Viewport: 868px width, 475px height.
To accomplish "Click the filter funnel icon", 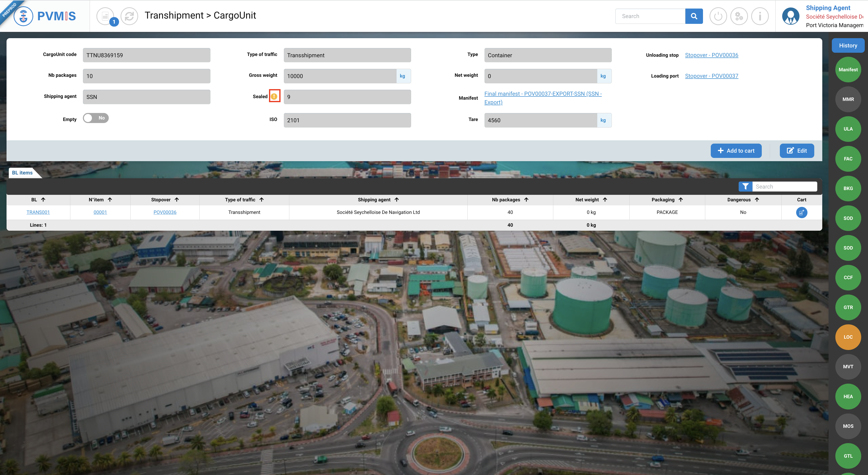I will [x=745, y=187].
